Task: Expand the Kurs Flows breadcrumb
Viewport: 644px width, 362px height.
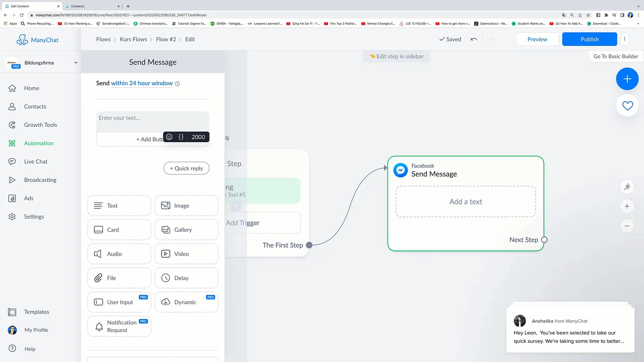Action: (133, 39)
